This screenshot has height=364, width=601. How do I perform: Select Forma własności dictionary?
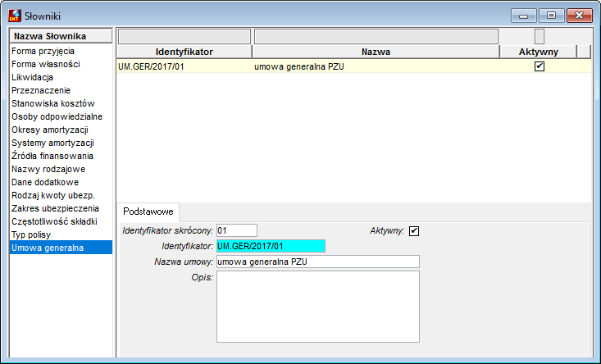point(46,64)
